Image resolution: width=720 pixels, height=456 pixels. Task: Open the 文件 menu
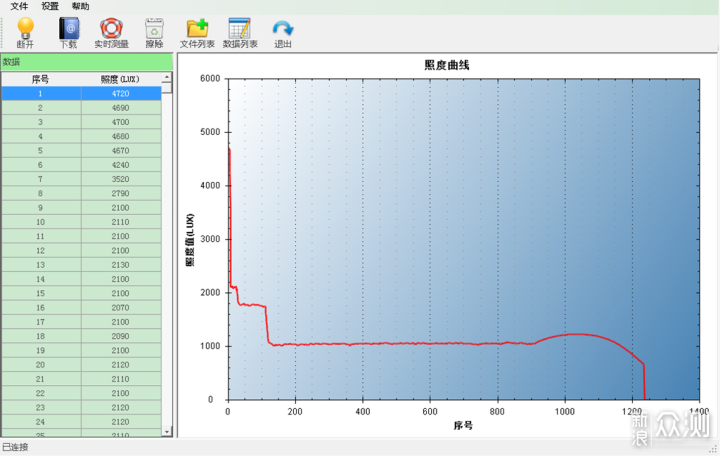(x=19, y=6)
